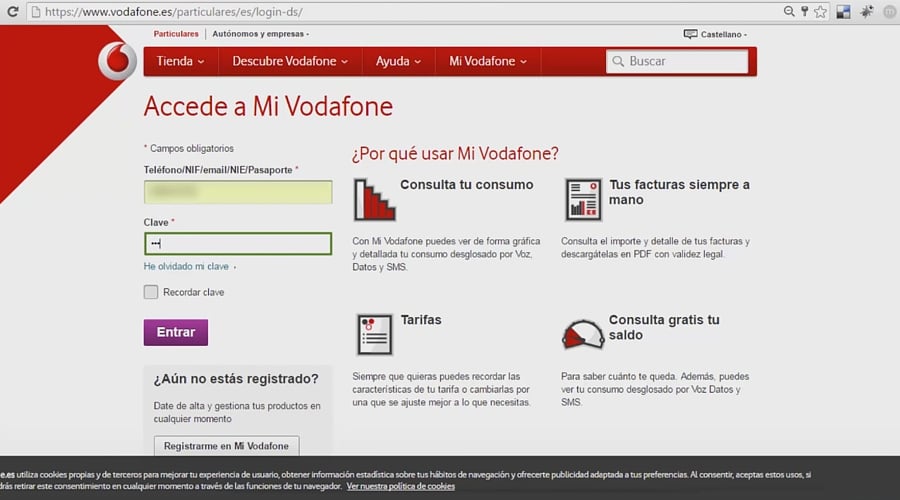Click the Entrar button

(x=176, y=332)
